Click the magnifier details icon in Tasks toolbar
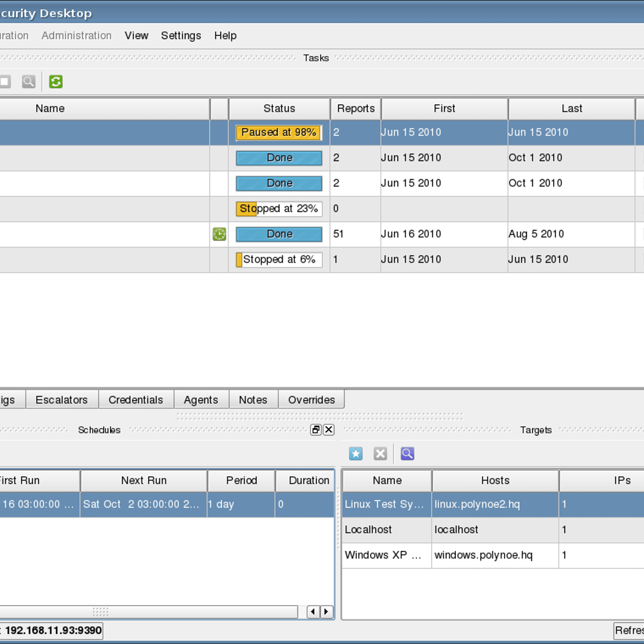644x644 pixels. click(29, 82)
